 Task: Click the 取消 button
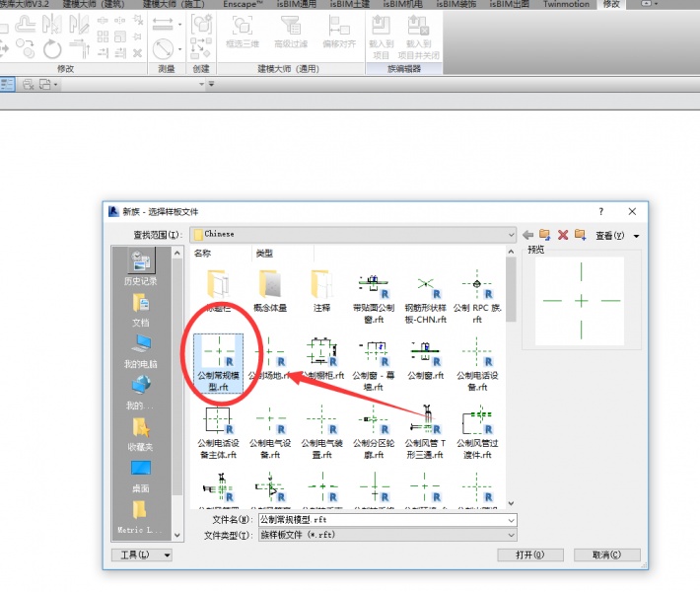(x=607, y=555)
